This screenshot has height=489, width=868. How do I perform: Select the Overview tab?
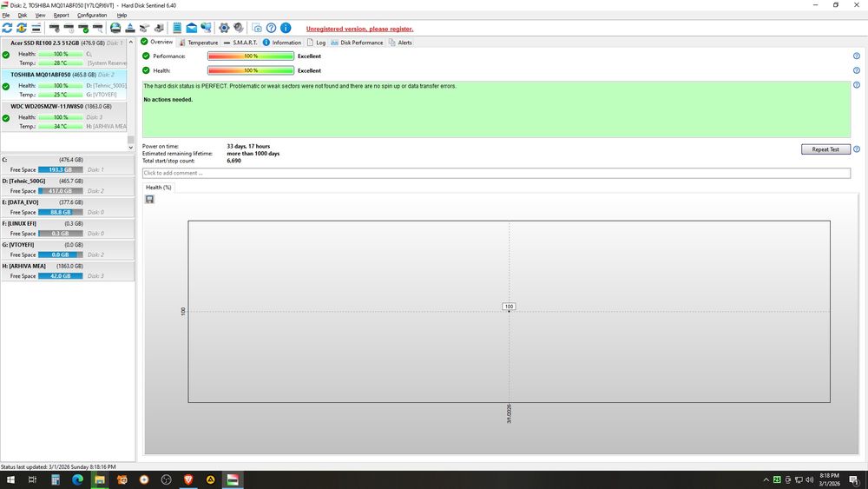point(156,42)
